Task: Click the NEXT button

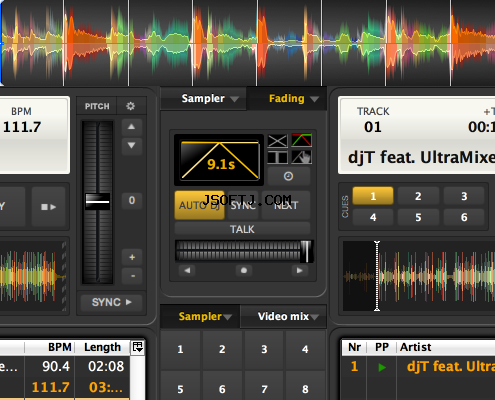Action: click(286, 205)
